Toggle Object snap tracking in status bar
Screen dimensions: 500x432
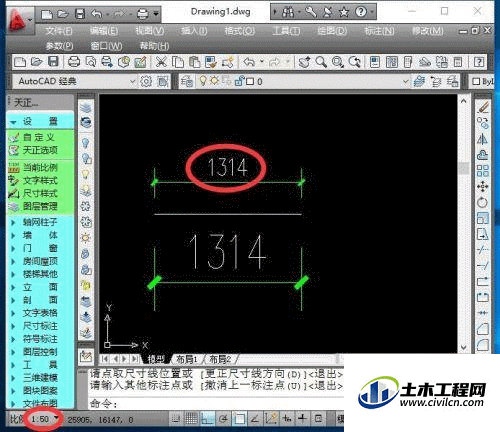point(255,419)
